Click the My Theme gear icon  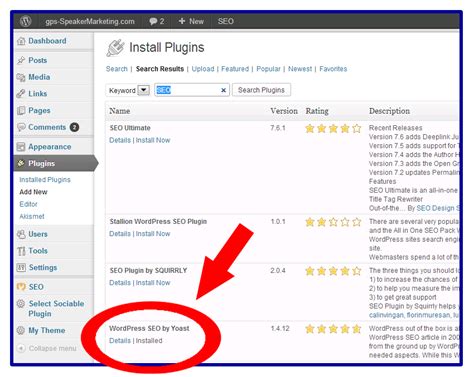click(x=21, y=330)
